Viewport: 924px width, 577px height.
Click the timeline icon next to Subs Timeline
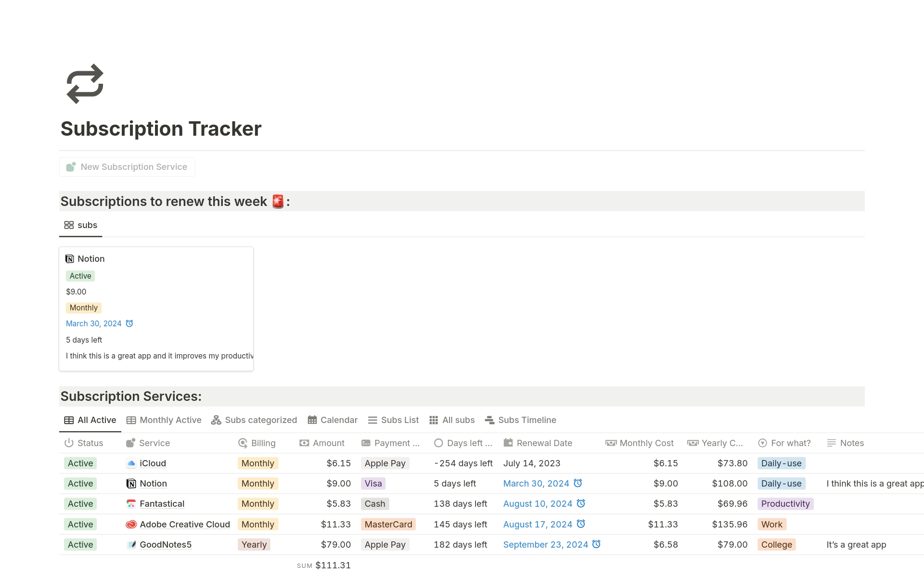490,420
